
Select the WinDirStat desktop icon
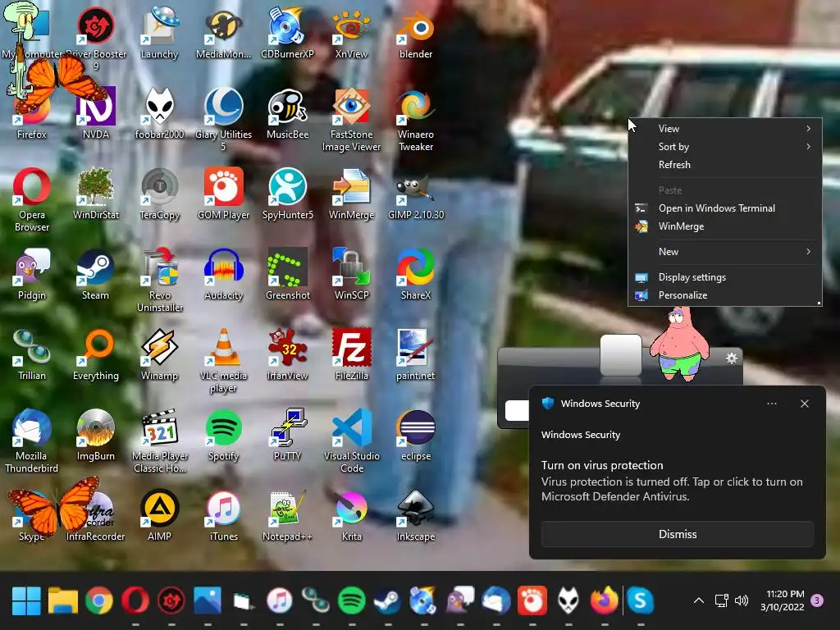click(x=95, y=193)
